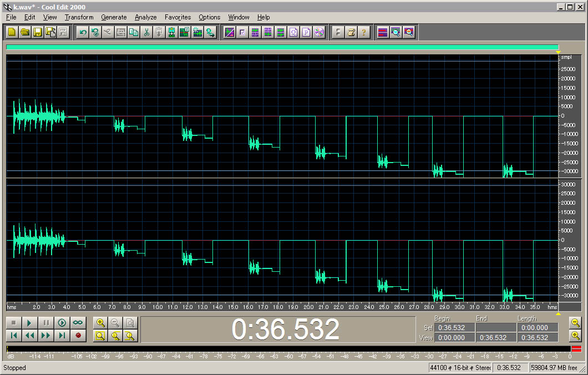588x375 pixels.
Task: Click the CD disc toolbar icon
Action: pyautogui.click(x=318, y=32)
